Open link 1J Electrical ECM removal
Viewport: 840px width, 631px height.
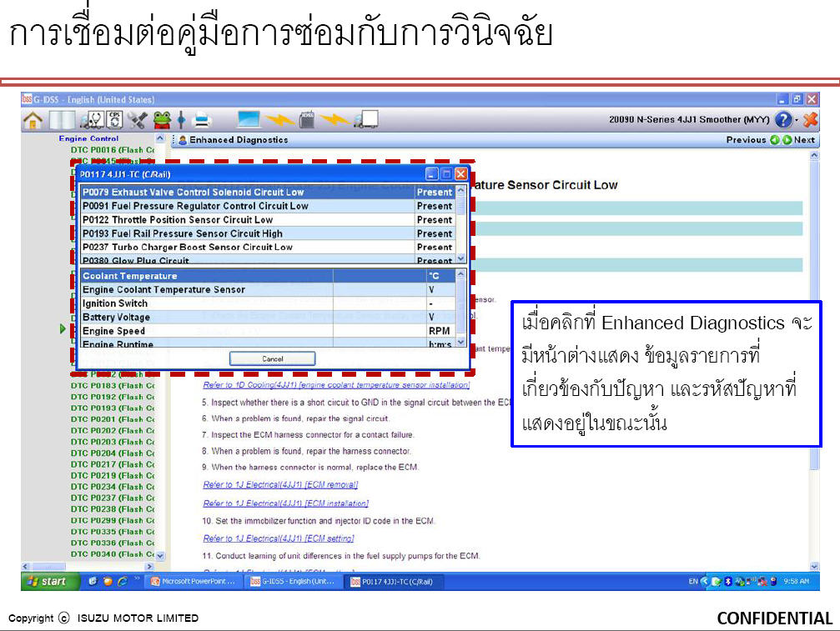pyautogui.click(x=280, y=484)
